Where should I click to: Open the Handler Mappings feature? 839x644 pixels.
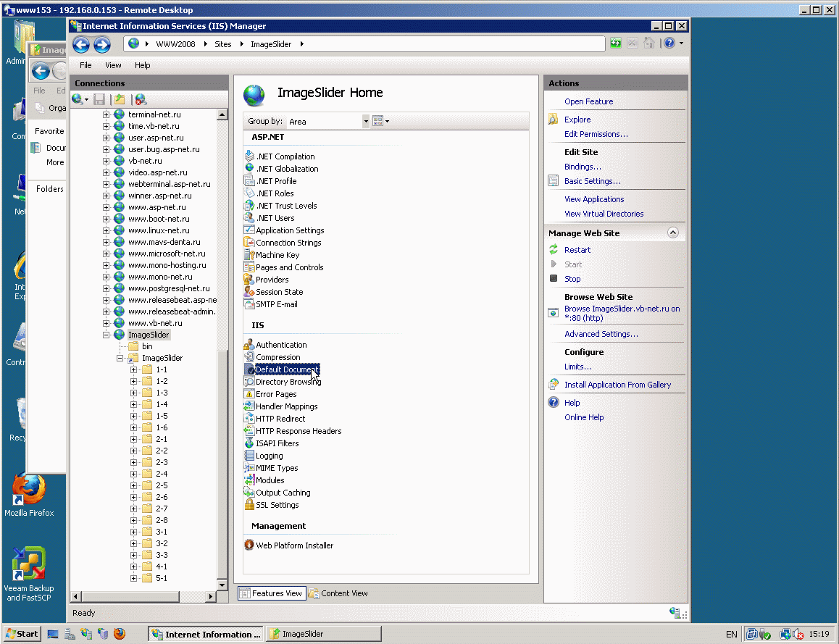point(281,406)
